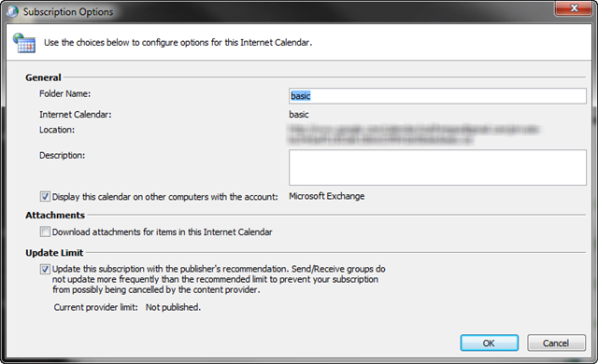Click the Outlook icon in the title bar
598x364 pixels.
pyautogui.click(x=12, y=11)
